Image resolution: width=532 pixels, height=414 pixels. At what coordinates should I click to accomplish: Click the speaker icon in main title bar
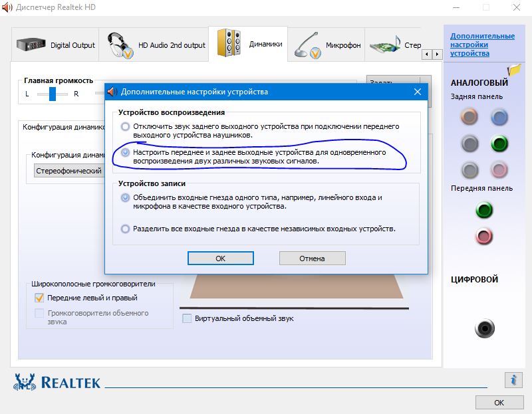(7, 7)
